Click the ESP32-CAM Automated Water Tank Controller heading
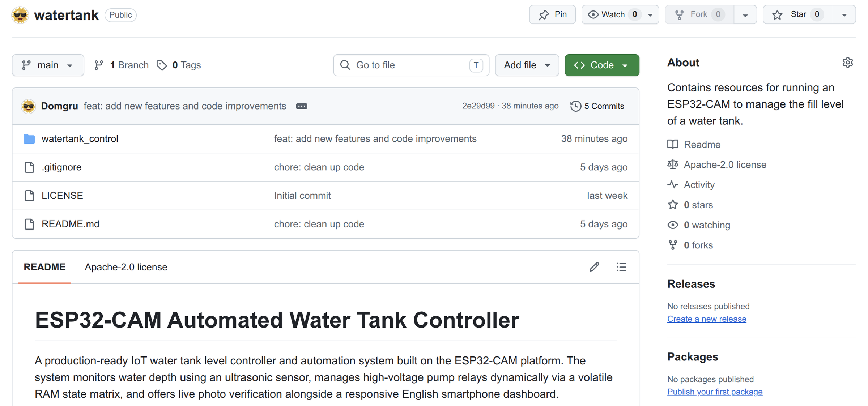The height and width of the screenshot is (406, 868). [277, 320]
